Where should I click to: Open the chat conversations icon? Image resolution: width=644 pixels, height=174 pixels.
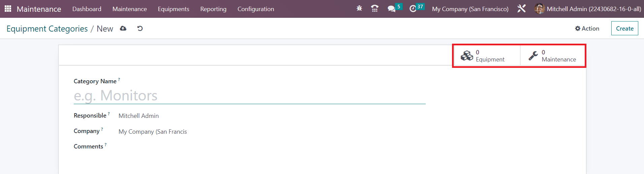391,9
